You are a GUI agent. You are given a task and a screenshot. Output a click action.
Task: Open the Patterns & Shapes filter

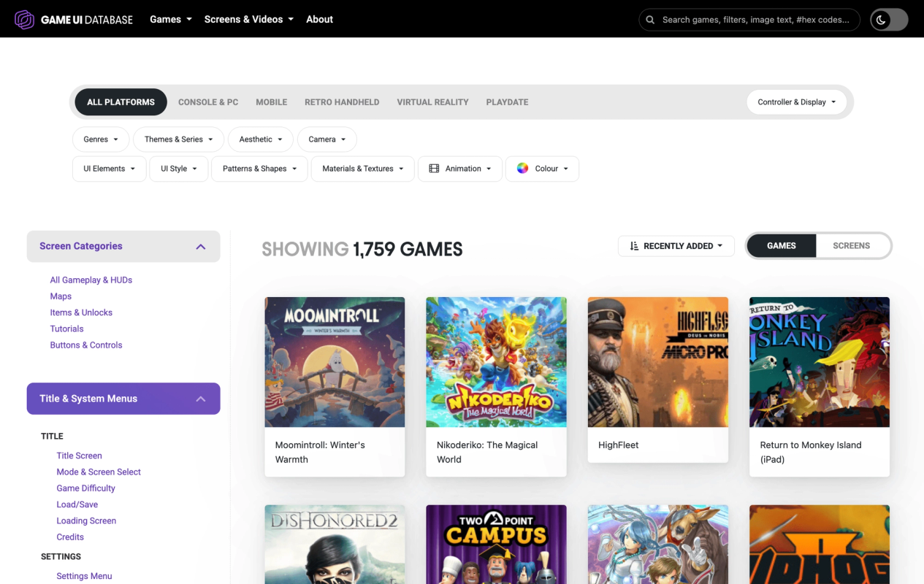click(260, 169)
